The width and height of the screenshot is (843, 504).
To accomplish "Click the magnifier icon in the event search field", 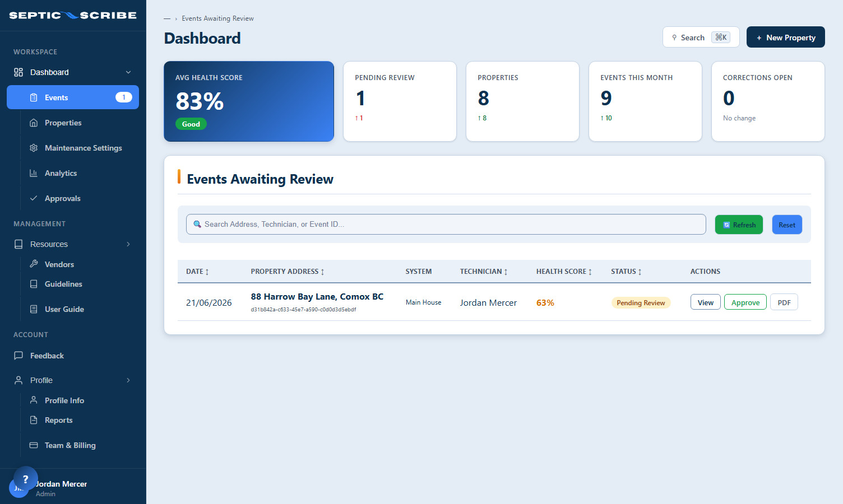I will click(x=197, y=224).
